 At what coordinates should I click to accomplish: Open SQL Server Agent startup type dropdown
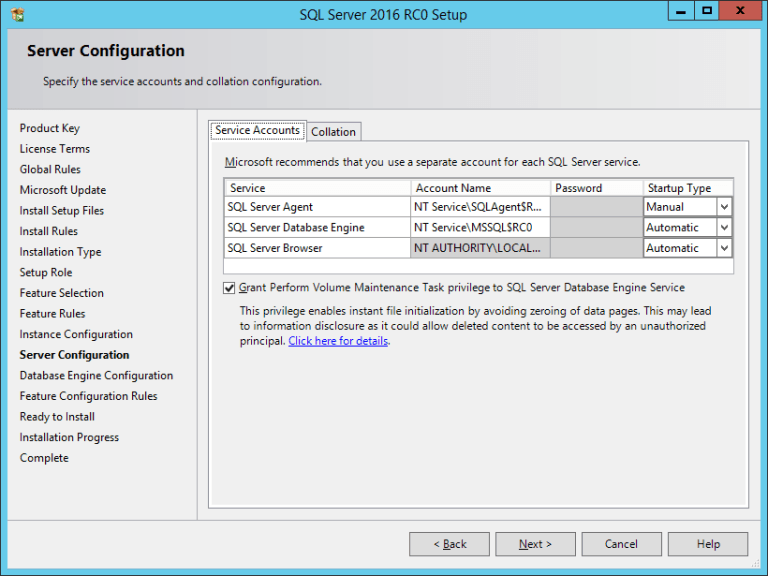[724, 207]
